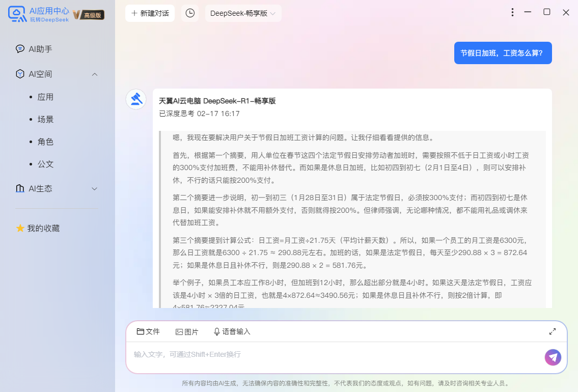Click the 高级版 VIP badge
The image size is (578, 392).
pyautogui.click(x=89, y=15)
